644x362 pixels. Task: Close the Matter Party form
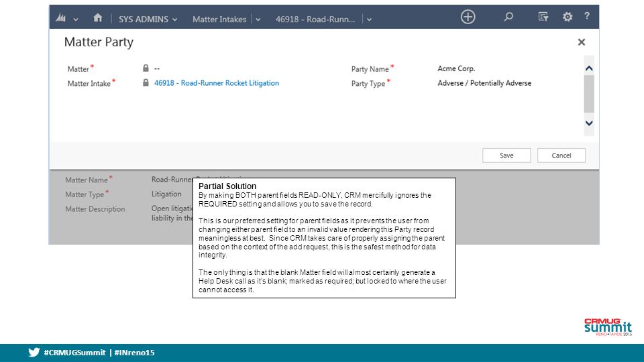point(581,42)
